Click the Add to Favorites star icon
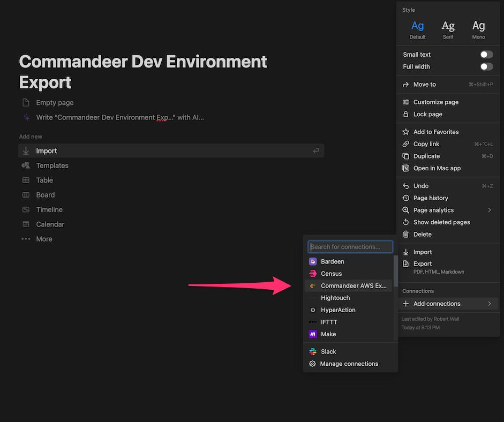Image resolution: width=504 pixels, height=422 pixels. tap(405, 132)
